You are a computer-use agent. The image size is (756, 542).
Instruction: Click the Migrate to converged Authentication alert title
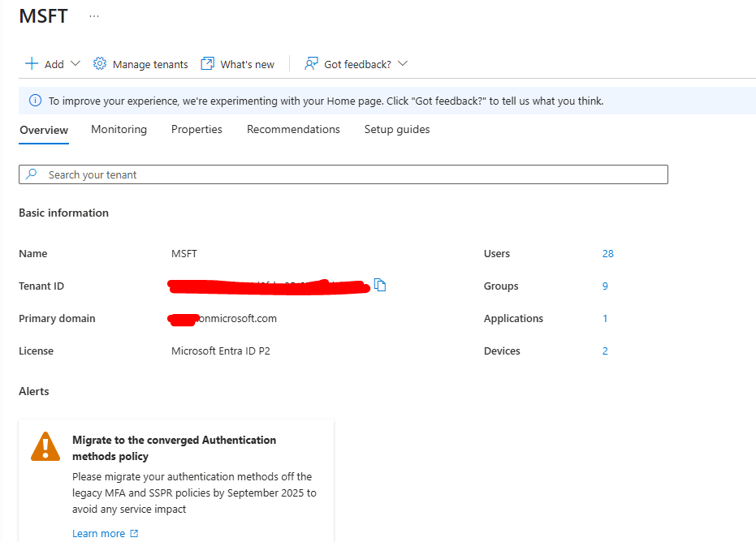point(174,448)
